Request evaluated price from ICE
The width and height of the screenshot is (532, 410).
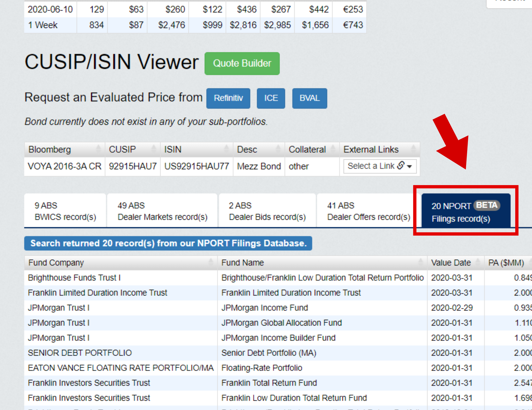coord(271,98)
